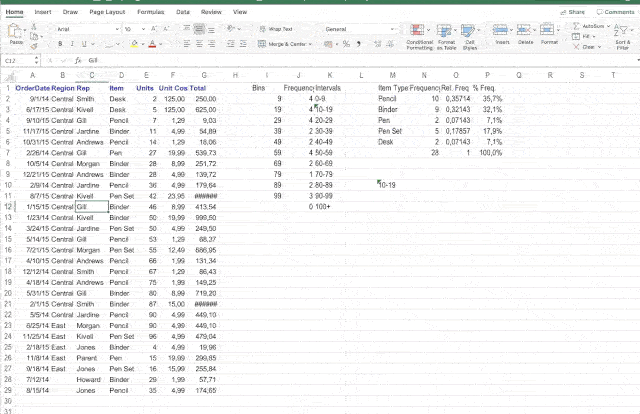Click the Align Right icon
The width and height of the screenshot is (640, 414).
[211, 44]
